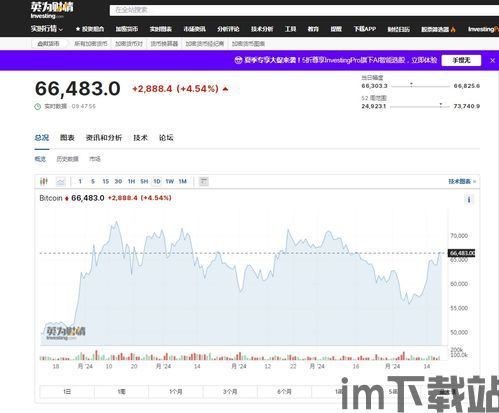Set chart interval to 5 minutes

tap(93, 181)
